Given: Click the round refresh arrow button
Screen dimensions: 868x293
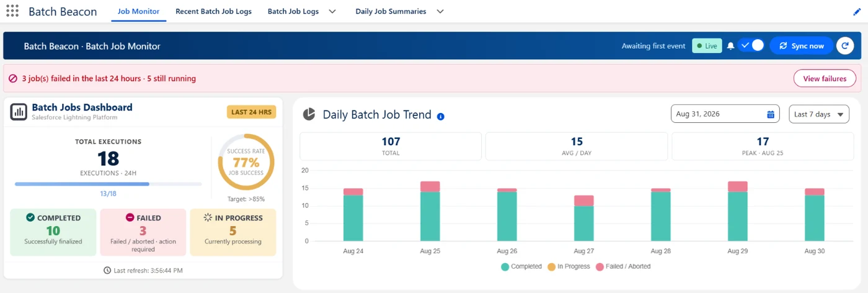Looking at the screenshot, I should [845, 46].
